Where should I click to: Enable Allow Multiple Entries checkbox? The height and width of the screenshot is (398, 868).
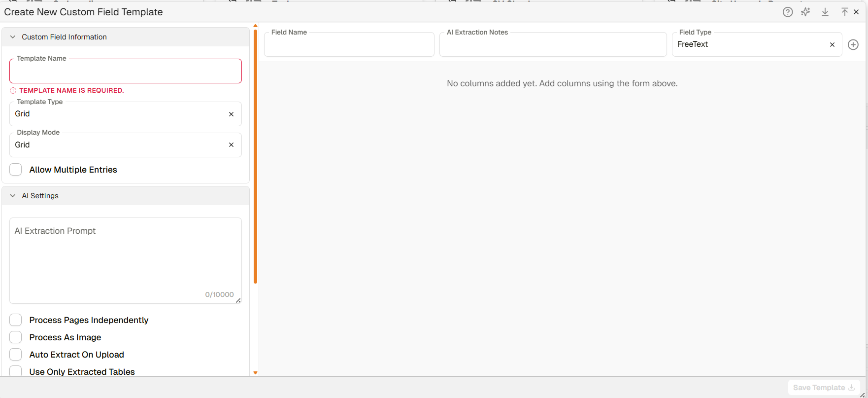[x=16, y=170]
